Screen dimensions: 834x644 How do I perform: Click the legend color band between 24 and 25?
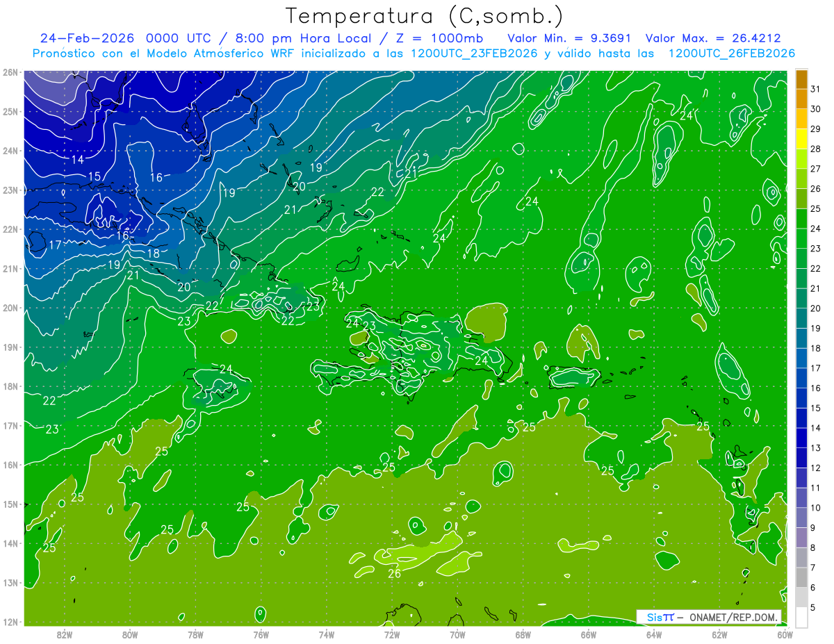click(x=801, y=219)
